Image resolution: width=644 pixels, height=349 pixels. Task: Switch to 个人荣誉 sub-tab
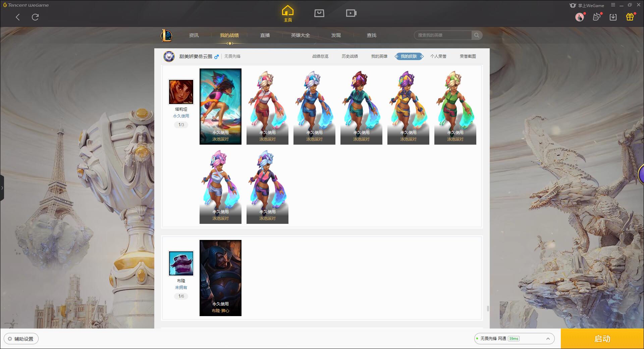pyautogui.click(x=438, y=56)
